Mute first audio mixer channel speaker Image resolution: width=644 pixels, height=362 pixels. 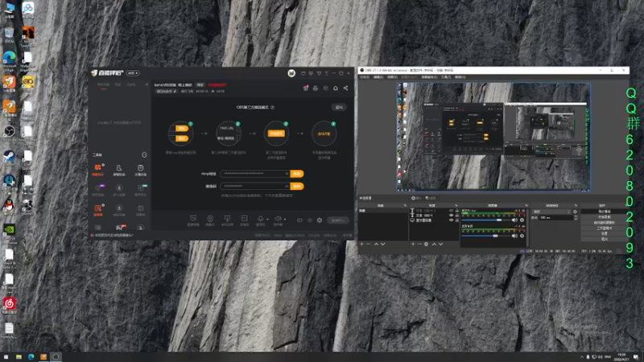[514, 220]
